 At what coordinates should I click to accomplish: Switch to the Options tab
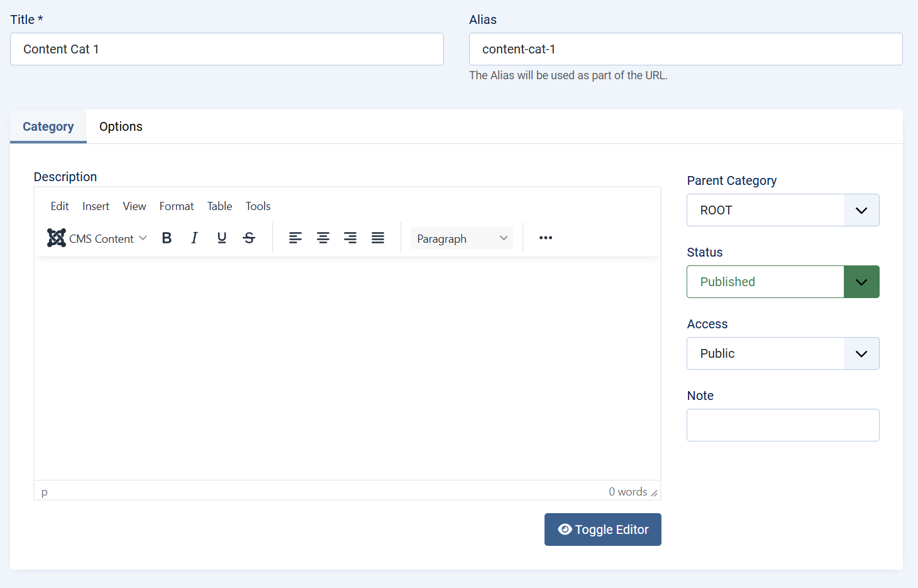(121, 126)
